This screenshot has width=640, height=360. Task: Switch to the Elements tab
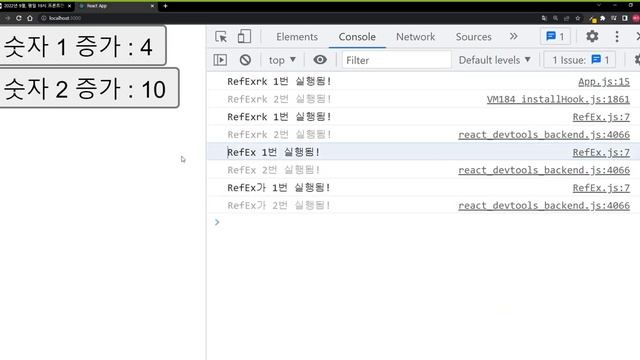pyautogui.click(x=297, y=37)
